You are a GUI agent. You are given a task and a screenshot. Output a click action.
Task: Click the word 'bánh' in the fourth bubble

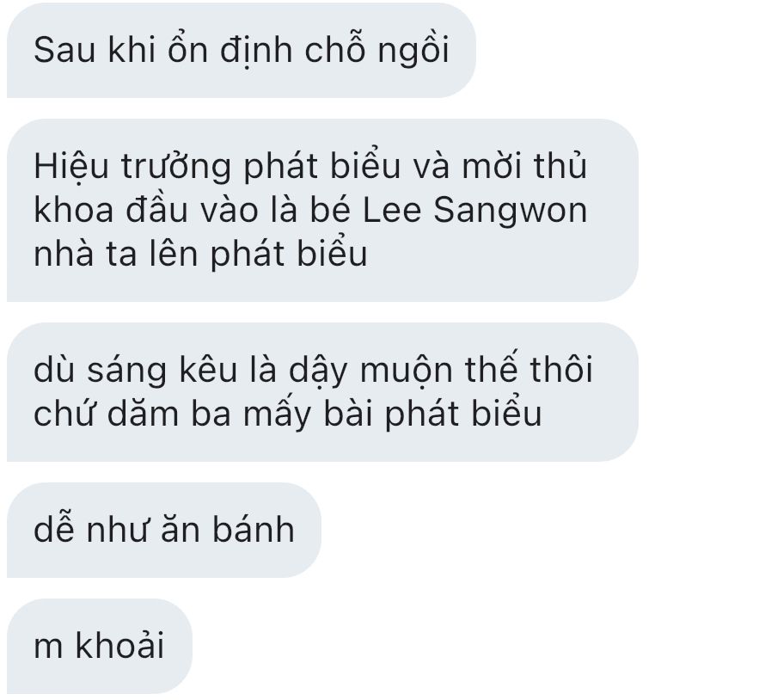point(254,530)
